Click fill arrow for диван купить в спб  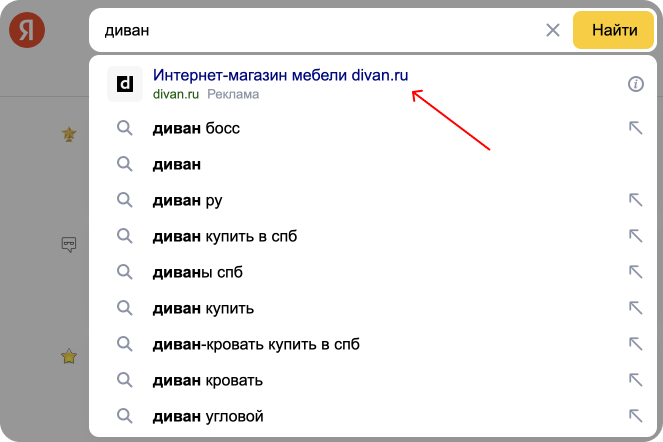click(636, 236)
